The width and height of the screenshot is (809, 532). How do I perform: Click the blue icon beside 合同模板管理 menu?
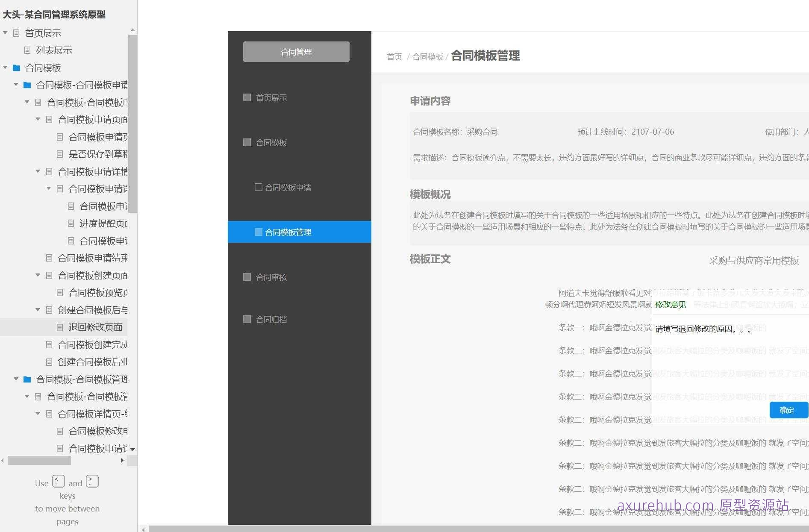[258, 232]
